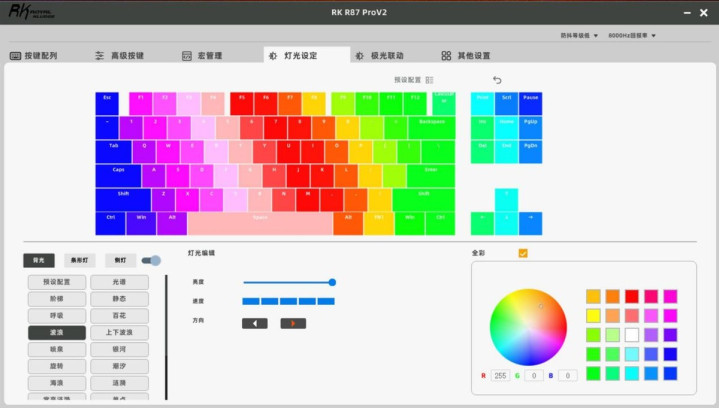Viewport: 719px width, 408px height.
Task: Select the pure red color swatch
Action: [631, 296]
